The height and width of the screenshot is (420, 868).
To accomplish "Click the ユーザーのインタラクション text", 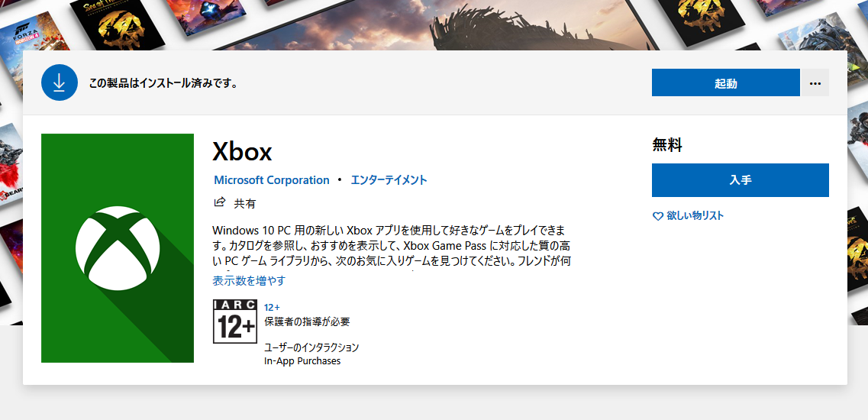I will (311, 347).
